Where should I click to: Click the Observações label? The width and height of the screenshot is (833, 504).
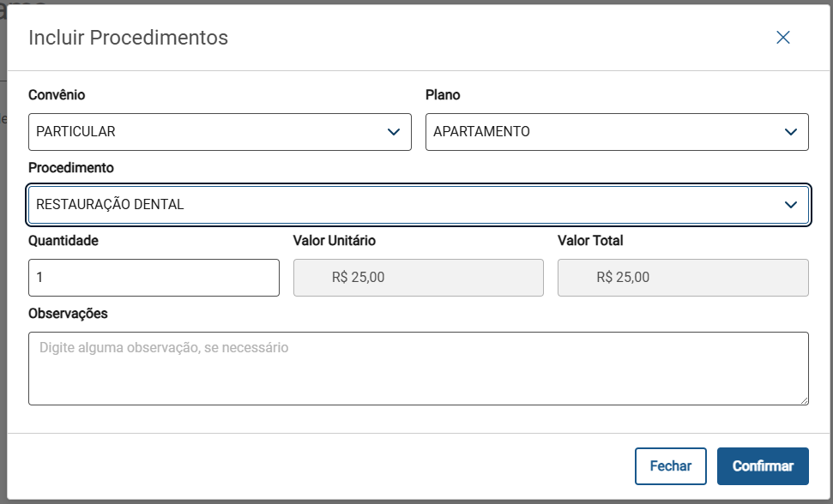click(x=68, y=314)
